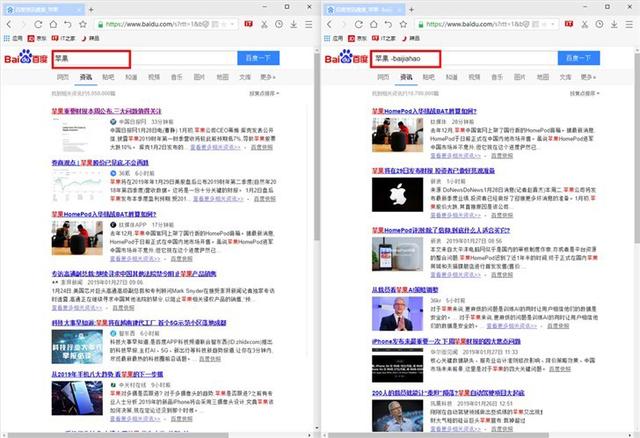This screenshot has height=438, width=640.
Task: Open the home page in the left window
Action: click(x=53, y=24)
